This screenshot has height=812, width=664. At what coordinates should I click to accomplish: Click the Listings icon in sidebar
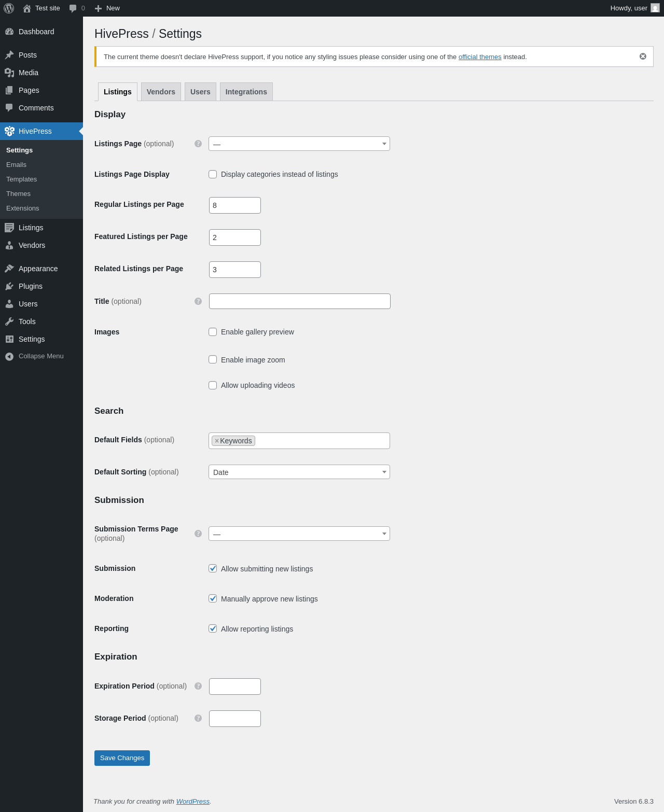(9, 228)
